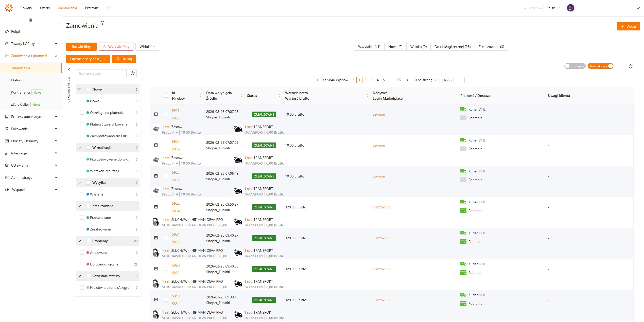
Task: Switch to Do obsługi ręcznej (28) tab
Action: coord(452,47)
